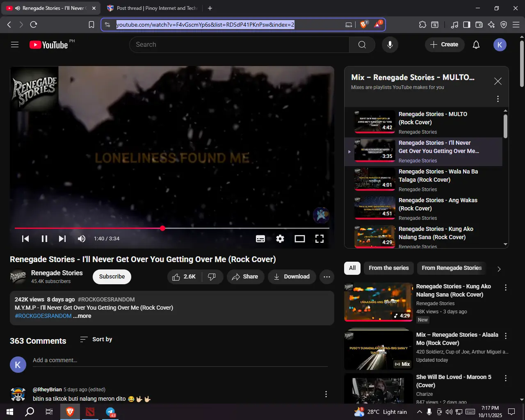Pause the playing video

point(44,239)
